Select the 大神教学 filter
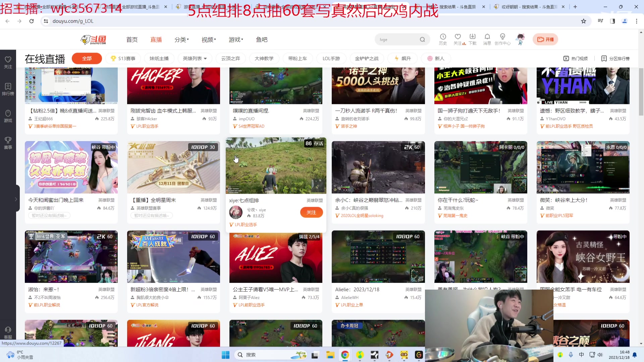Image resolution: width=644 pixels, height=362 pixels. (x=264, y=58)
